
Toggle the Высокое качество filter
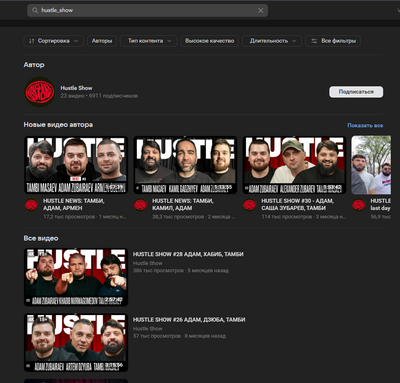210,41
